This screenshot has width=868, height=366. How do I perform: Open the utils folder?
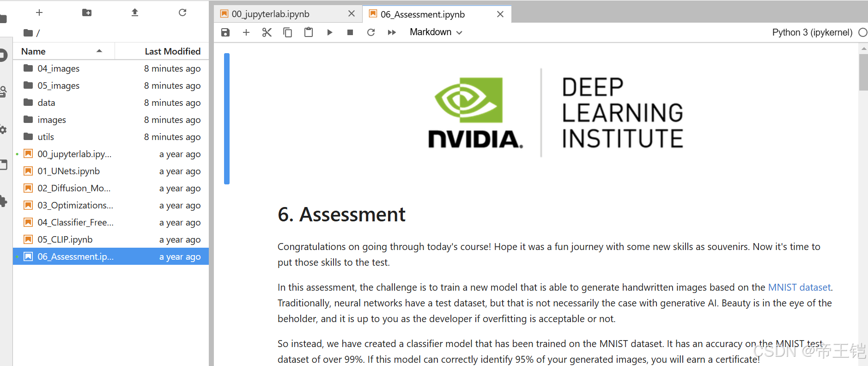111,137
